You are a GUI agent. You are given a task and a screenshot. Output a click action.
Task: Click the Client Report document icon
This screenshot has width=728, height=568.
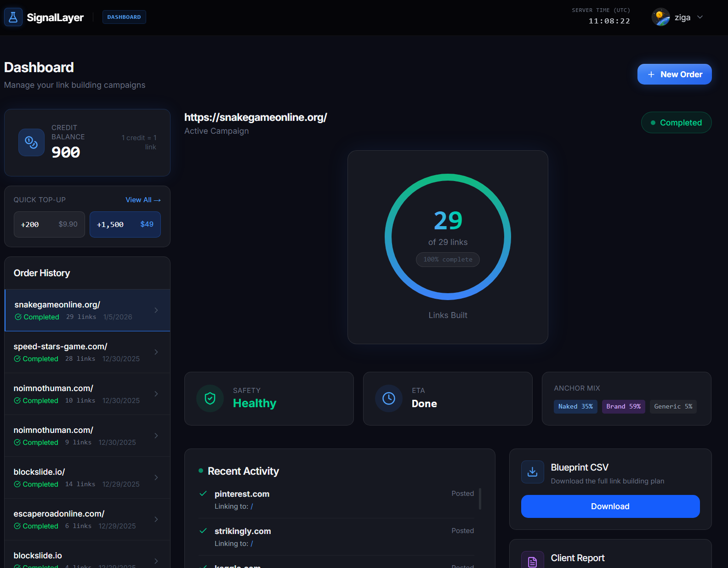[532, 561]
